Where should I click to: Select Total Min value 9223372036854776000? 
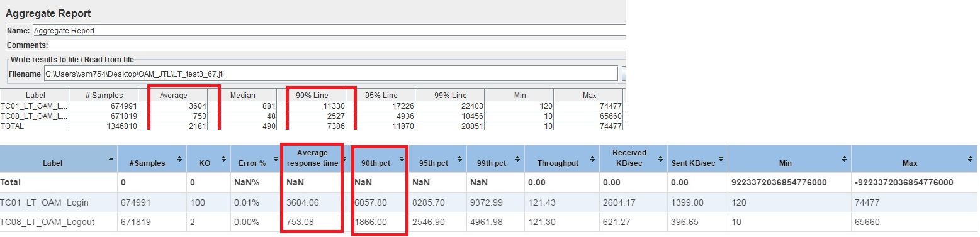pyautogui.click(x=778, y=182)
